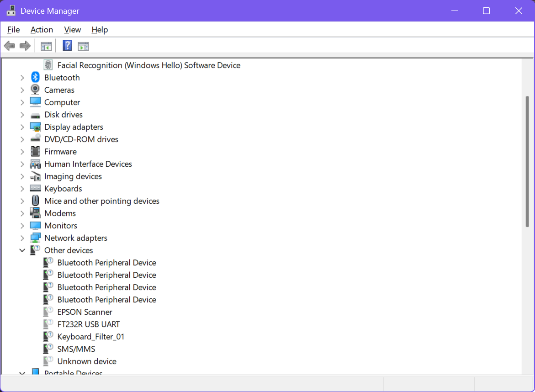Viewport: 535px width, 392px height.
Task: Click the Forward arrow toolbar icon
Action: [25, 46]
